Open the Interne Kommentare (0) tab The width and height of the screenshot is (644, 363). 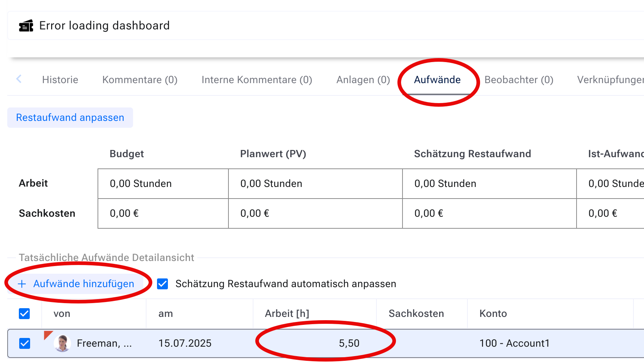257,80
